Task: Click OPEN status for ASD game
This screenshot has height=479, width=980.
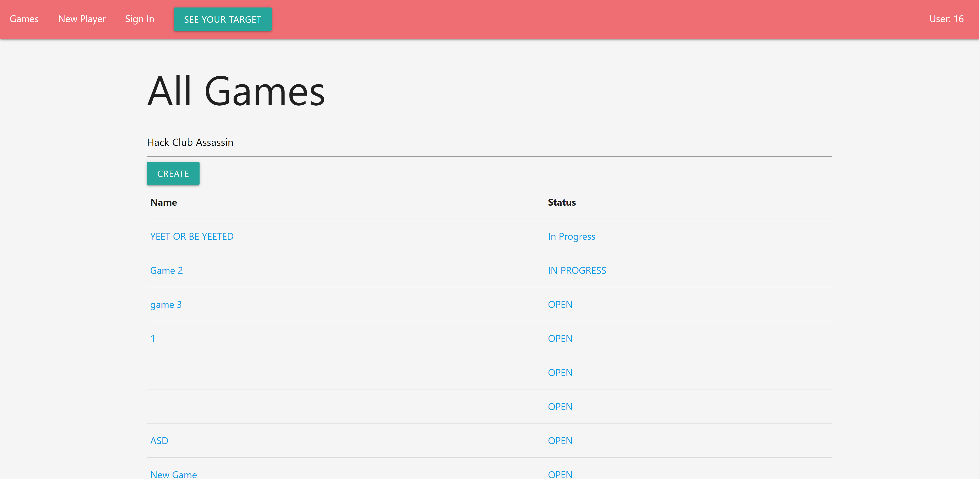Action: (560, 441)
